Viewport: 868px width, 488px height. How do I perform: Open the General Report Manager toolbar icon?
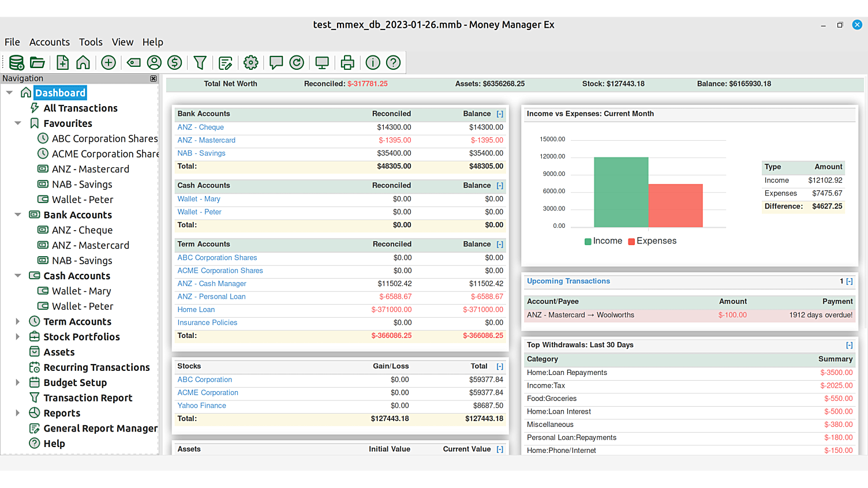[x=225, y=62]
